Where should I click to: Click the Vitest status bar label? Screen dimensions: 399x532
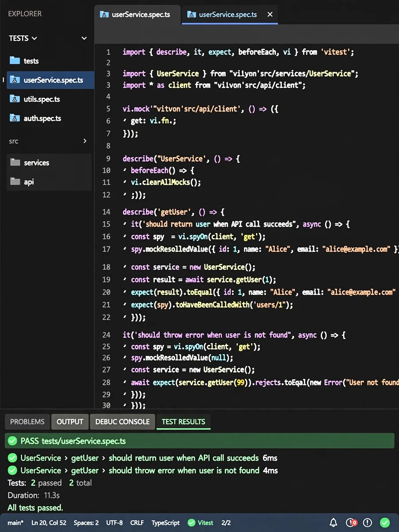pyautogui.click(x=205, y=523)
